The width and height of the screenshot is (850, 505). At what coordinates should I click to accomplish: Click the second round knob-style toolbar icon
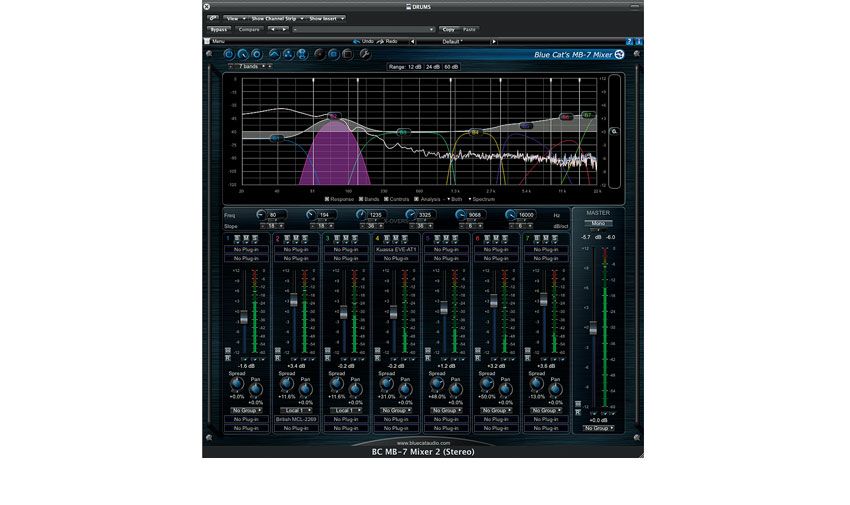(x=243, y=54)
